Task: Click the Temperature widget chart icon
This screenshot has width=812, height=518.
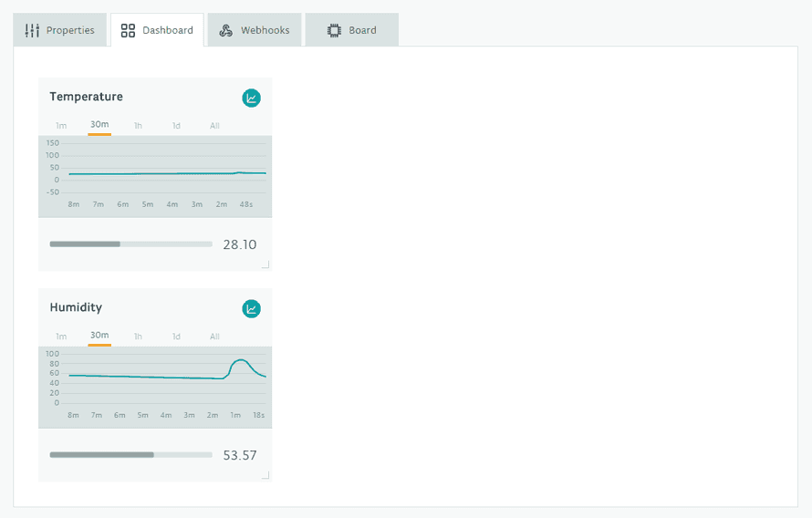Action: coord(252,98)
